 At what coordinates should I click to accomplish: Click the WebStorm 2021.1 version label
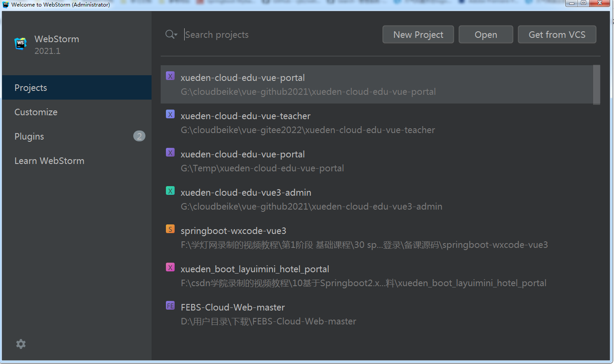click(x=47, y=51)
